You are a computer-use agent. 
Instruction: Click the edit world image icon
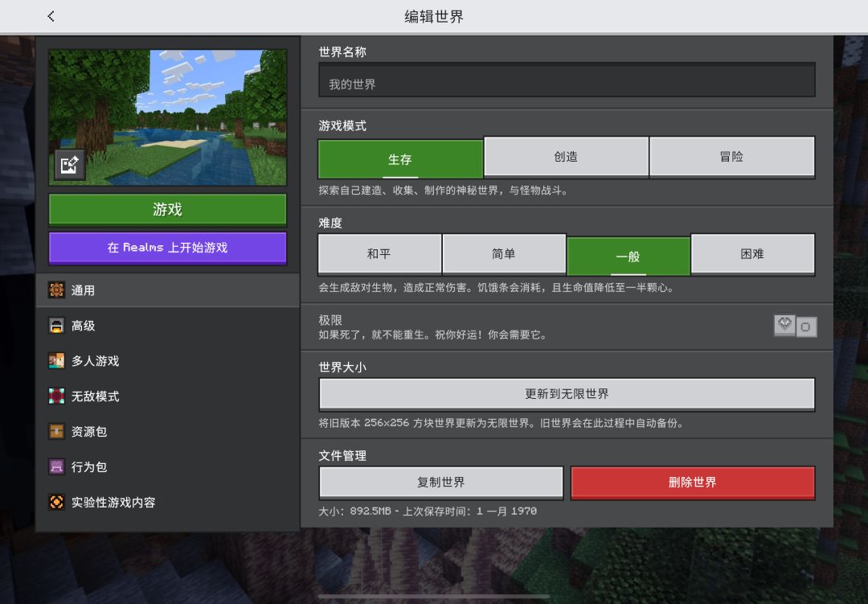coord(70,165)
